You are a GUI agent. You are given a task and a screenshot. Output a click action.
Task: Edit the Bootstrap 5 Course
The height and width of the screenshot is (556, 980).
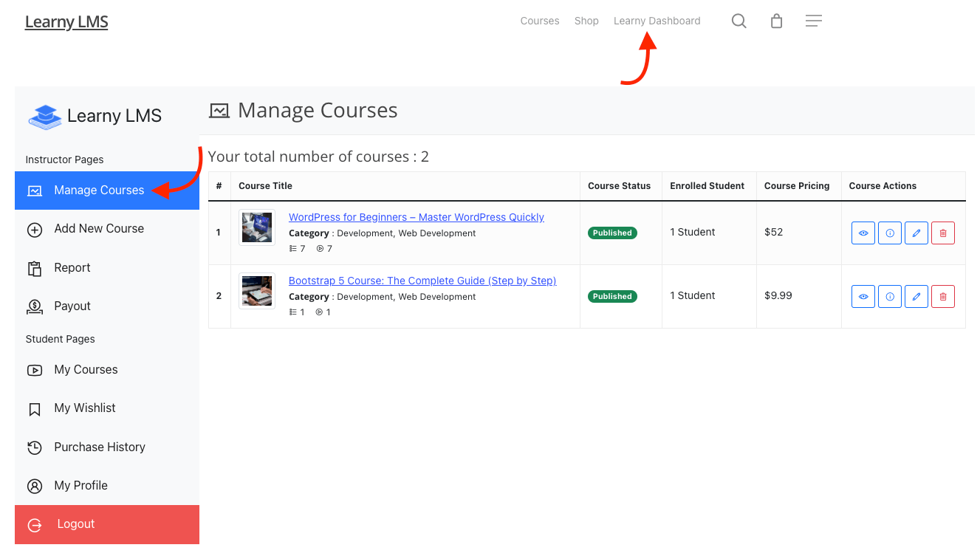pyautogui.click(x=916, y=296)
